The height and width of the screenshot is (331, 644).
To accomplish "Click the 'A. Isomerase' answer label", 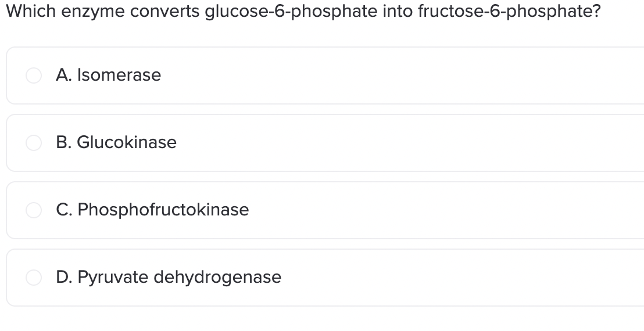I will 109,75.
